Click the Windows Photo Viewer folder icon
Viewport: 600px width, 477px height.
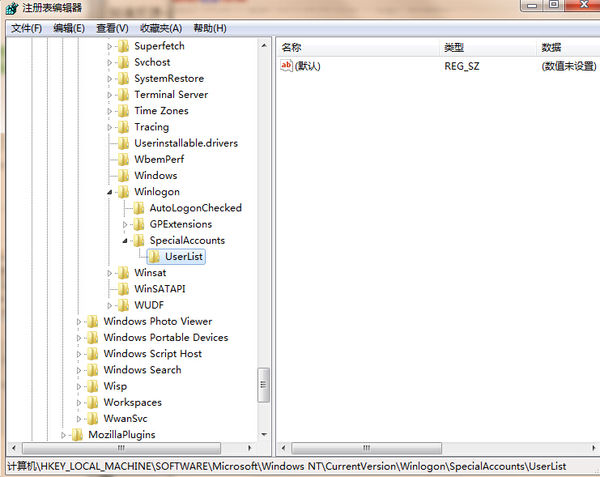(93, 321)
